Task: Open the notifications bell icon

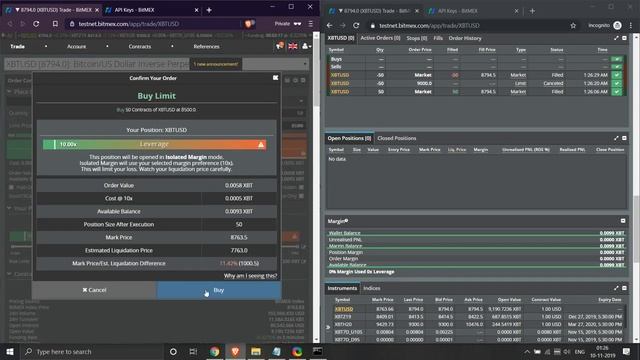Action: [x=280, y=46]
